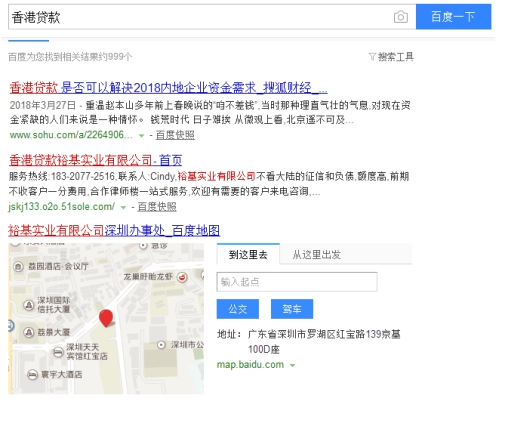This screenshot has width=506, height=426.
Task: Click the 驾车 driving button
Action: point(292,309)
